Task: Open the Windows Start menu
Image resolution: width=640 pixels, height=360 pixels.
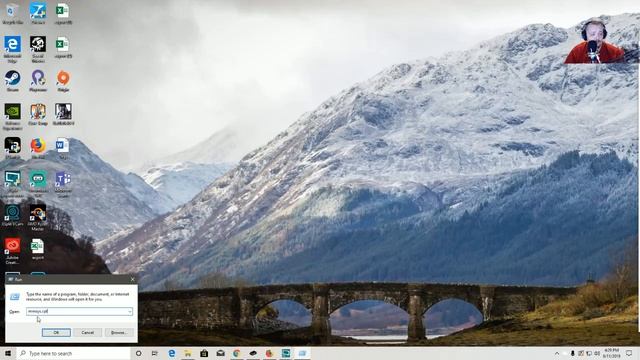Action: coord(8,353)
